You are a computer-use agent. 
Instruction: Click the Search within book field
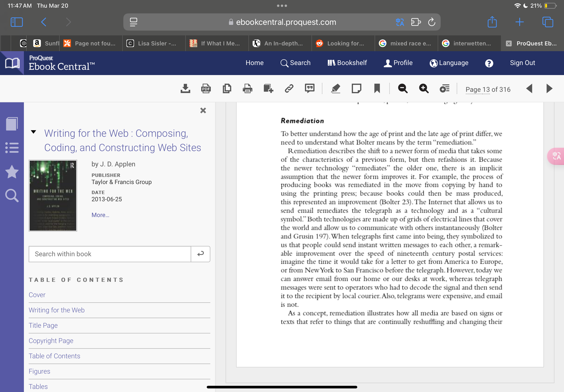[x=110, y=254]
